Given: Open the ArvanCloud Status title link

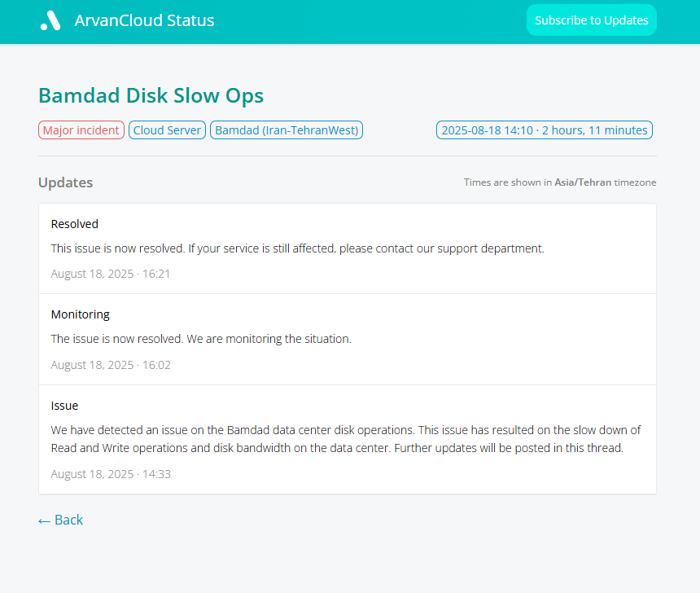Looking at the screenshot, I should point(144,20).
